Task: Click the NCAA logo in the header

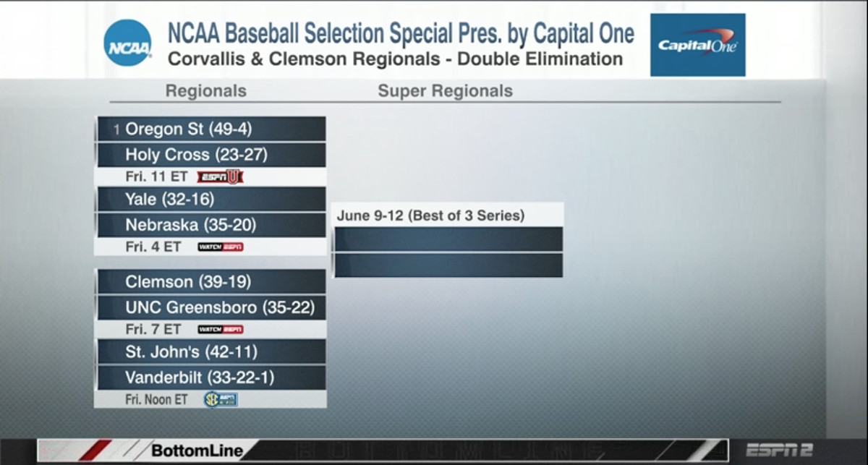Action: click(127, 43)
